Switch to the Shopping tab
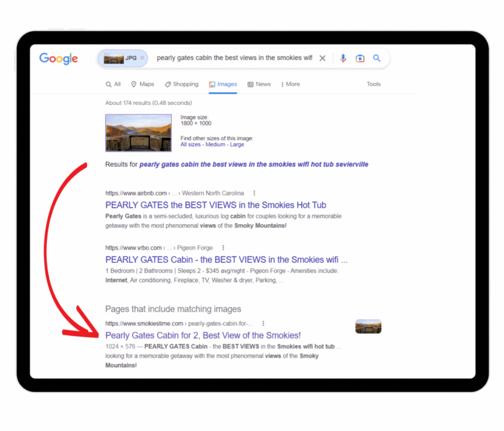504x431 pixels. click(181, 84)
